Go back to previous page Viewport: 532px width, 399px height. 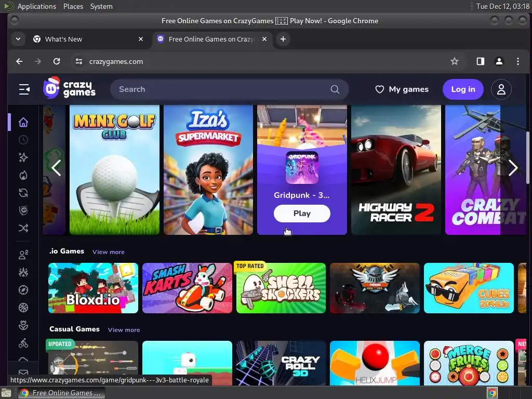click(x=19, y=61)
